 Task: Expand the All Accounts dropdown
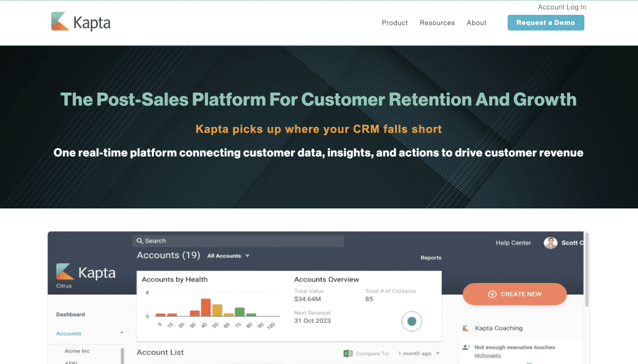click(228, 256)
